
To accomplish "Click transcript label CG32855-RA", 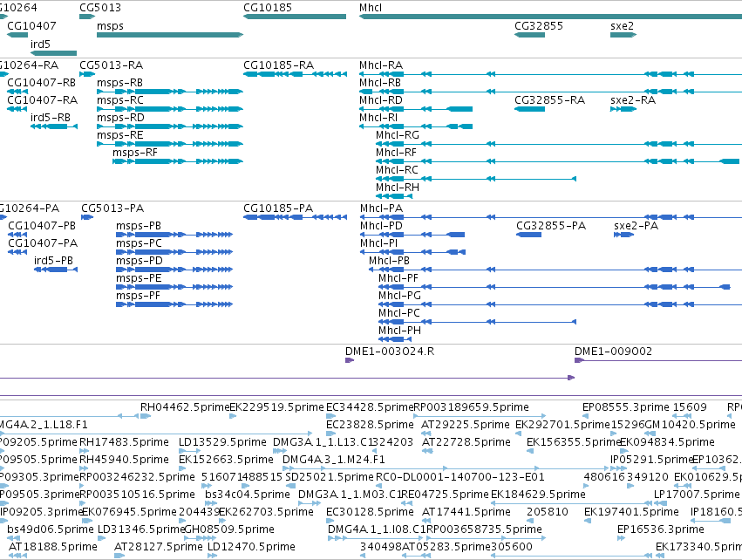I will tap(549, 100).
